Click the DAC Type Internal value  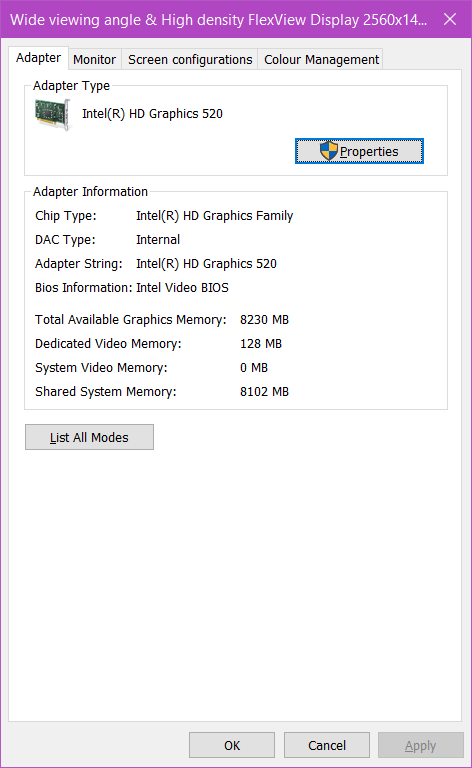click(x=158, y=240)
